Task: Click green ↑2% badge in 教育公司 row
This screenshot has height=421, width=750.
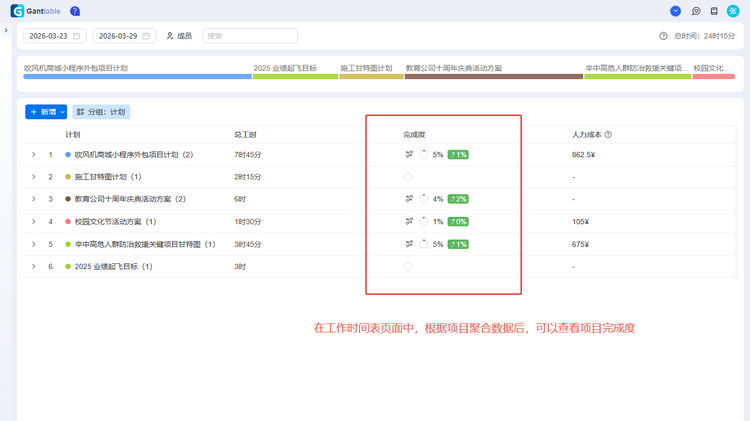Action: (458, 199)
